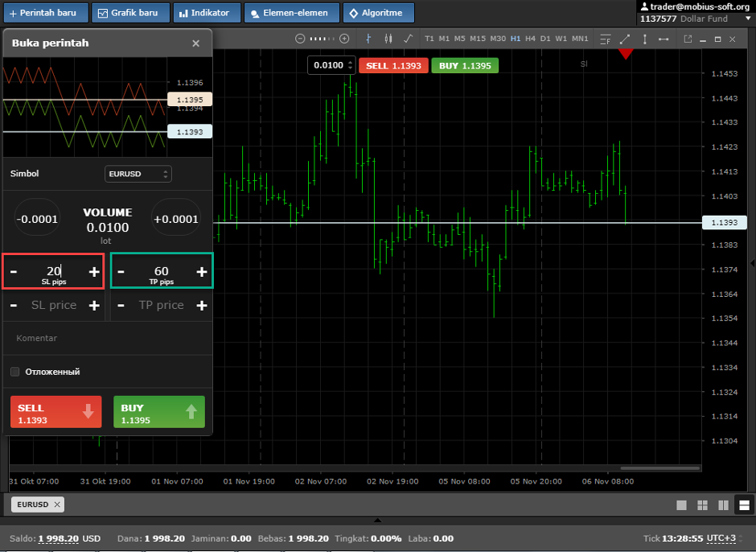The width and height of the screenshot is (756, 552).
Task: Increase SL pips with the plus button
Action: 94,272
